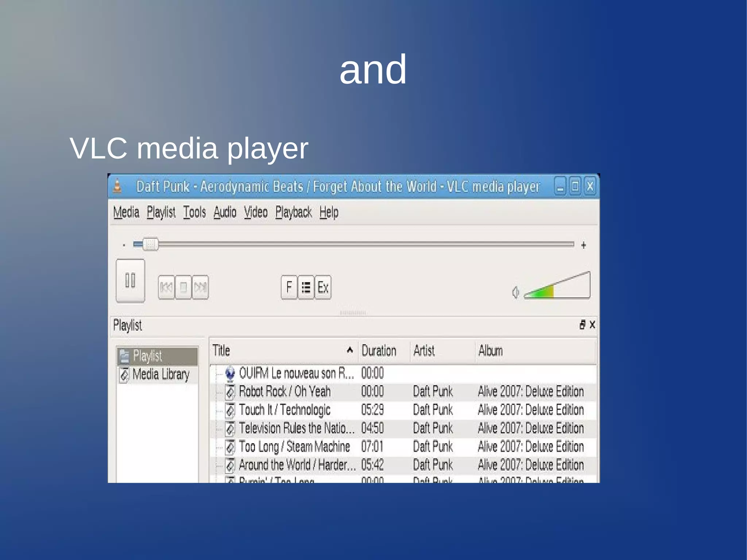Mute audio via the speaker icon
Image resolution: width=747 pixels, height=560 pixels.
click(x=515, y=292)
